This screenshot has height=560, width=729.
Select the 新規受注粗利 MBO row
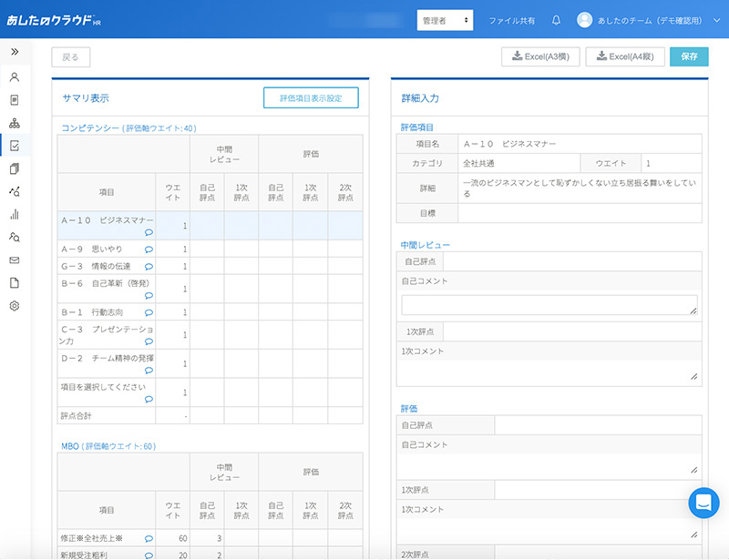point(210,554)
